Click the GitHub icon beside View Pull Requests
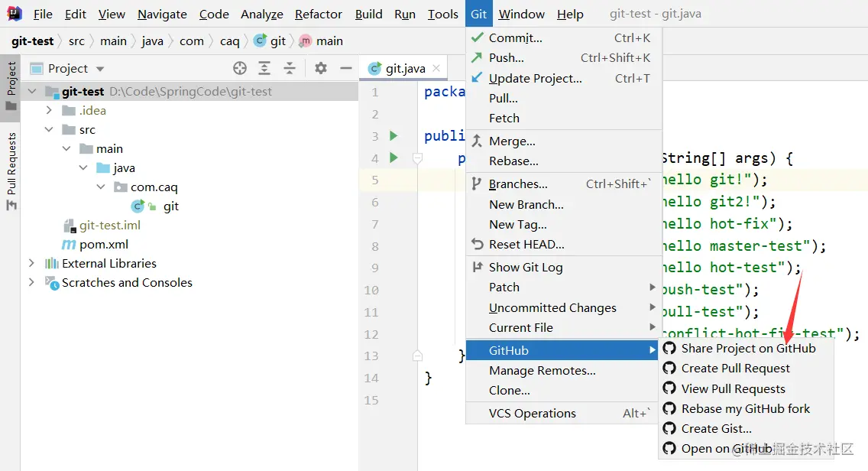The height and width of the screenshot is (471, 868). 669,388
